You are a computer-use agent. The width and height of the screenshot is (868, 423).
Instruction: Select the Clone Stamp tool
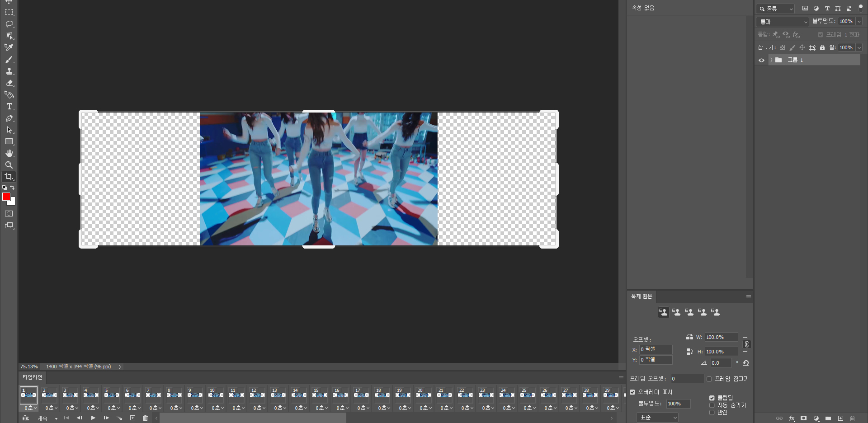9,71
